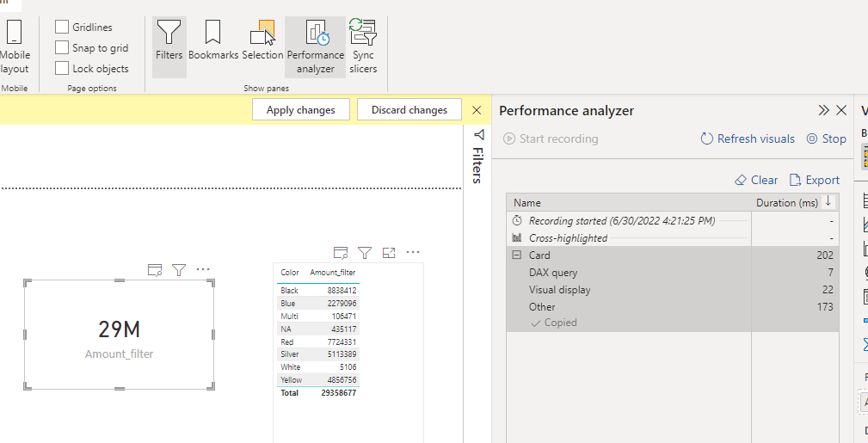The image size is (868, 443).
Task: Sort by the Name column header
Action: tap(527, 203)
